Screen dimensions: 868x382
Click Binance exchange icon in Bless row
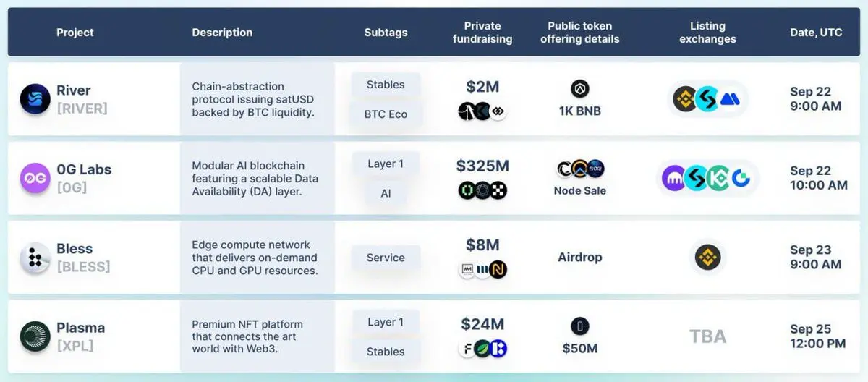(707, 257)
